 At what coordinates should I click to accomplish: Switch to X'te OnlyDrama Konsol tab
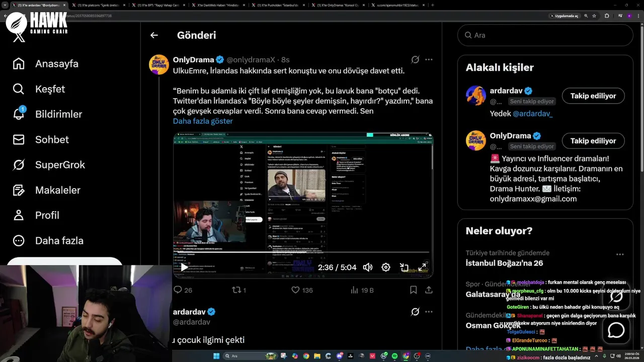coord(339,5)
